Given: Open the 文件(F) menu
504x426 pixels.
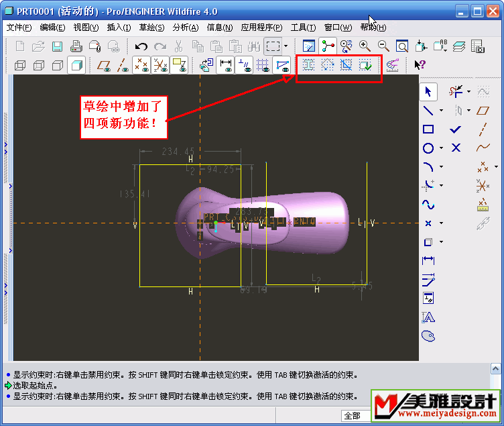Looking at the screenshot, I should (x=19, y=28).
